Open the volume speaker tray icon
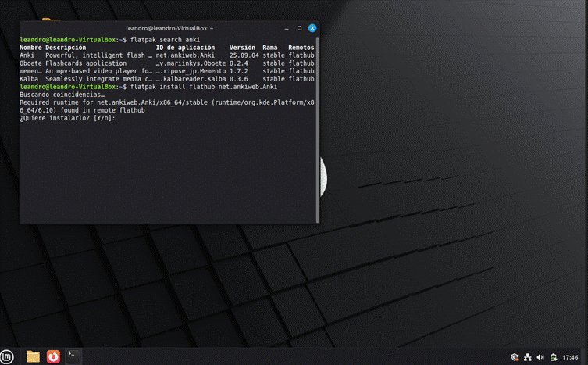 tap(540, 357)
